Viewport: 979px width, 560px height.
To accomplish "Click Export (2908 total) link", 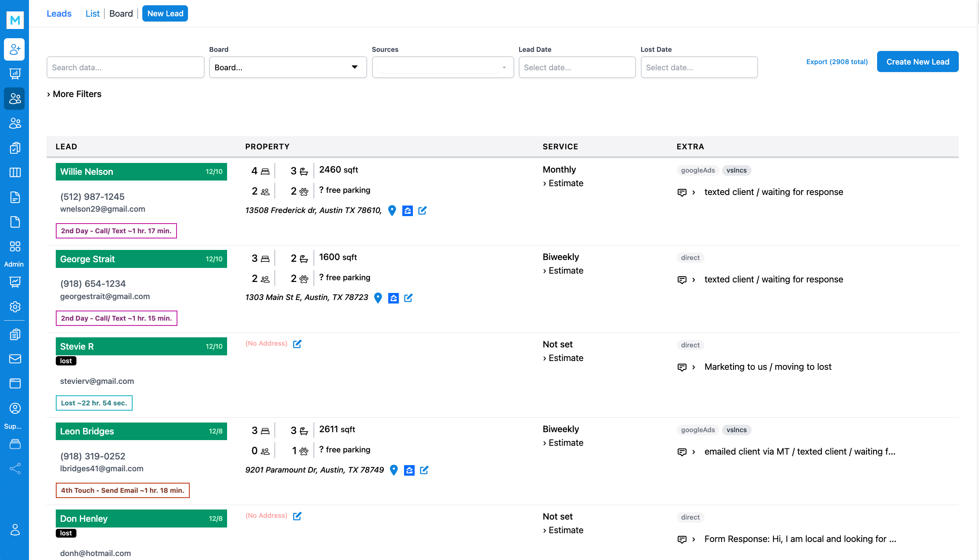I will point(837,62).
